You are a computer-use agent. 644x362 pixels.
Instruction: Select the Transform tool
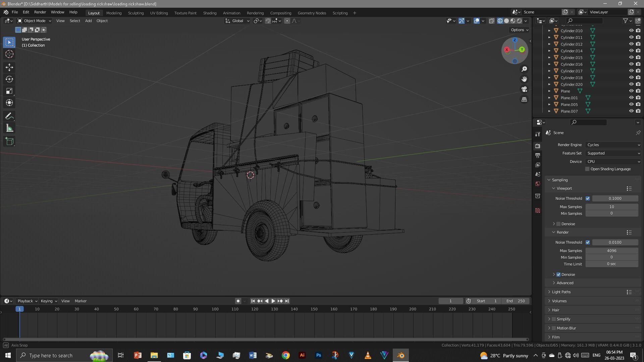[9, 103]
